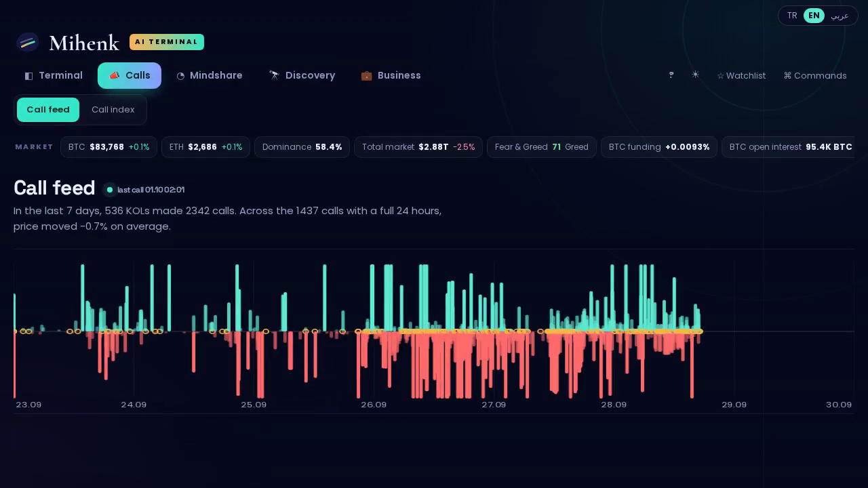Click the Total market $2.88T chip
Image resolution: width=868 pixels, height=488 pixels.
[418, 147]
